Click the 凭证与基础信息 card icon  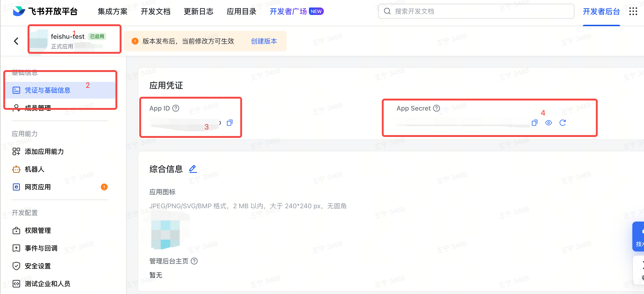16,90
